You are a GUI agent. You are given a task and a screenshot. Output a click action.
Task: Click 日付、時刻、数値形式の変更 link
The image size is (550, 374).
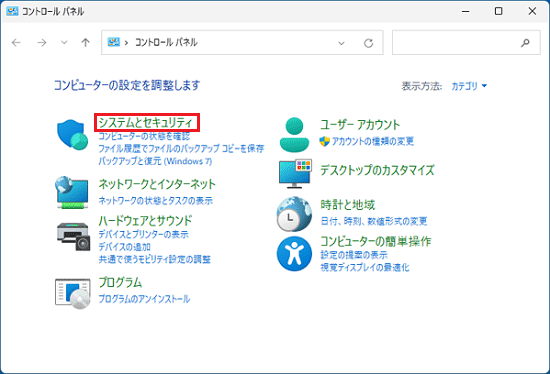(374, 221)
